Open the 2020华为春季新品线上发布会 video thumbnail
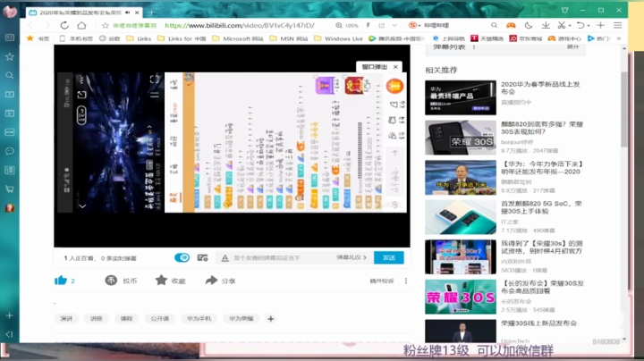 tap(461, 97)
